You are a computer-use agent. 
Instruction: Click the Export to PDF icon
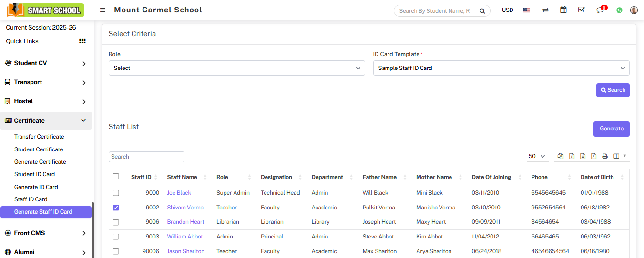593,156
